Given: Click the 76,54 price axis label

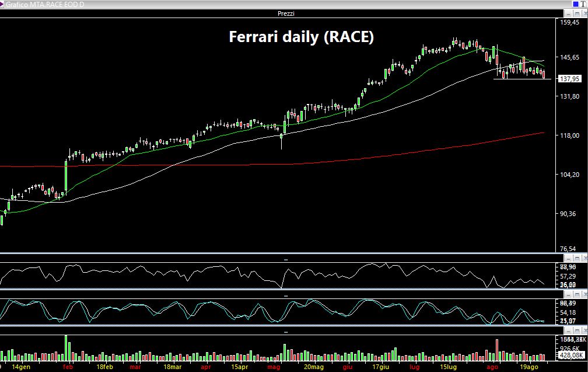Looking at the screenshot, I should tap(568, 249).
